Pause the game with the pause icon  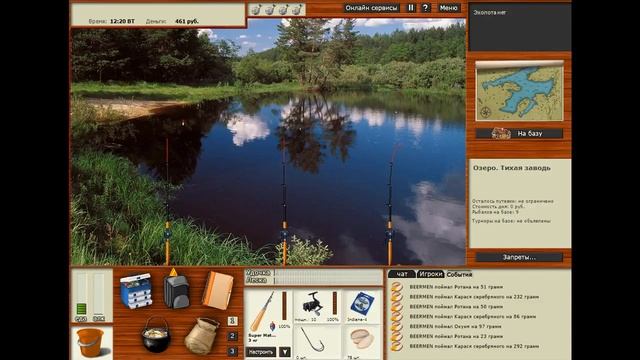(x=411, y=8)
